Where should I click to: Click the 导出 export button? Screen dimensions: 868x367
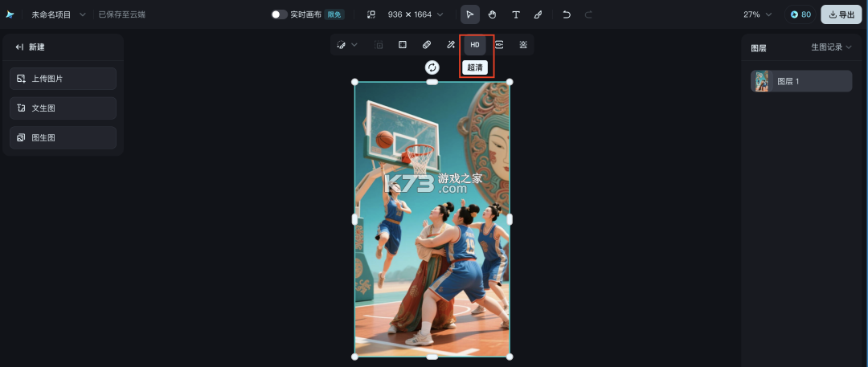coord(841,14)
